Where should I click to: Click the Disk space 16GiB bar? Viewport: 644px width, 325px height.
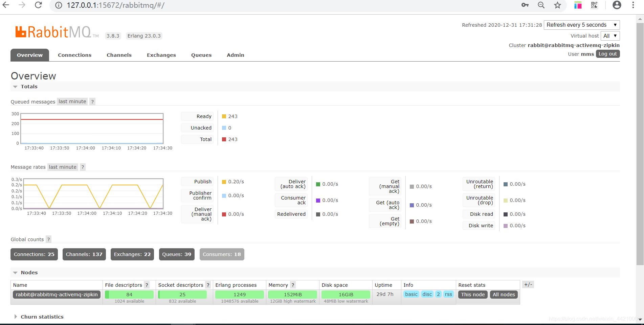346,295
